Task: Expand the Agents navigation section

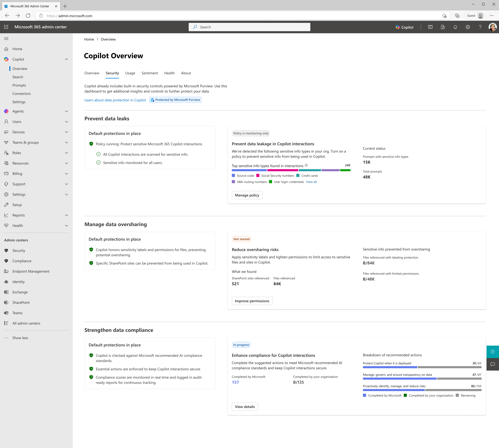Action: click(66, 111)
